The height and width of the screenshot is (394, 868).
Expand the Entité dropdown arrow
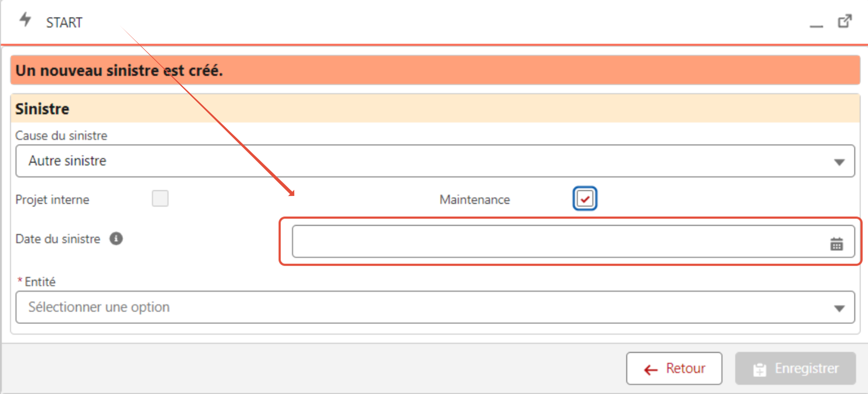click(839, 309)
